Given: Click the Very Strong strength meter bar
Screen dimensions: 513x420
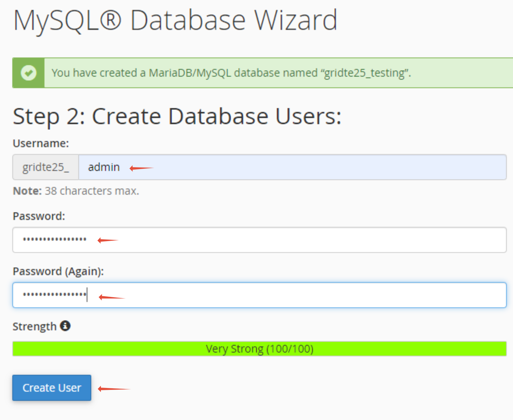Looking at the screenshot, I should (259, 349).
